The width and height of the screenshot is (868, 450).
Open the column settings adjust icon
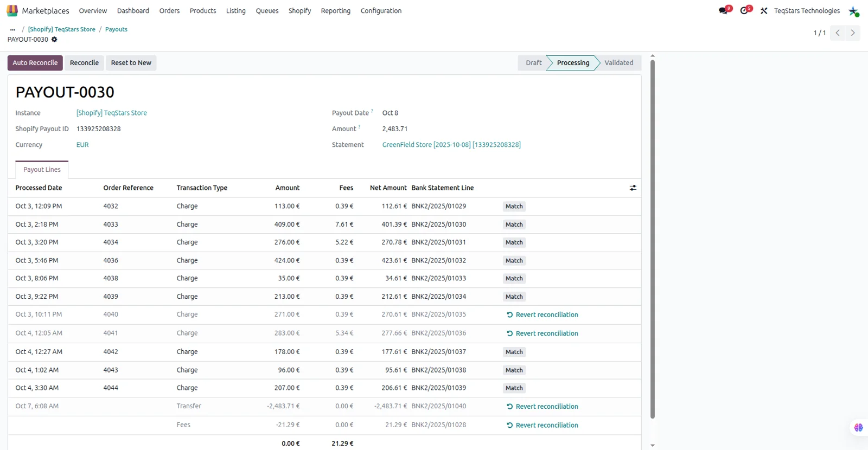(633, 188)
